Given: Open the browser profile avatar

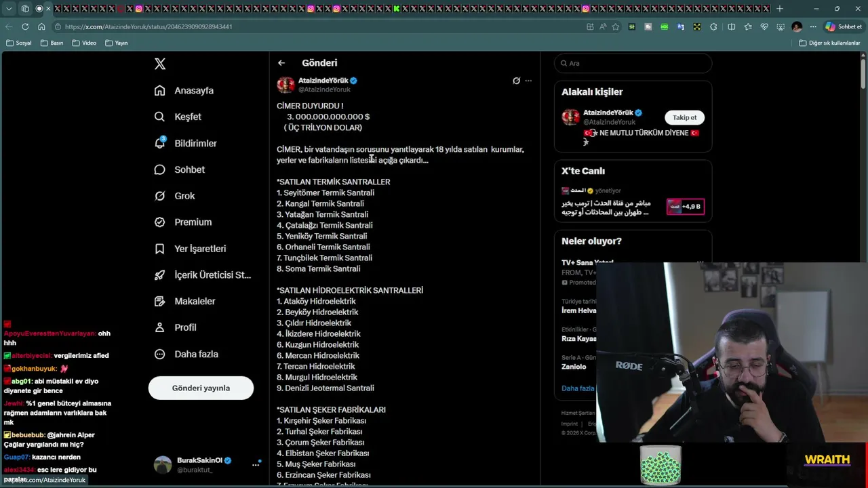Looking at the screenshot, I should point(797,26).
